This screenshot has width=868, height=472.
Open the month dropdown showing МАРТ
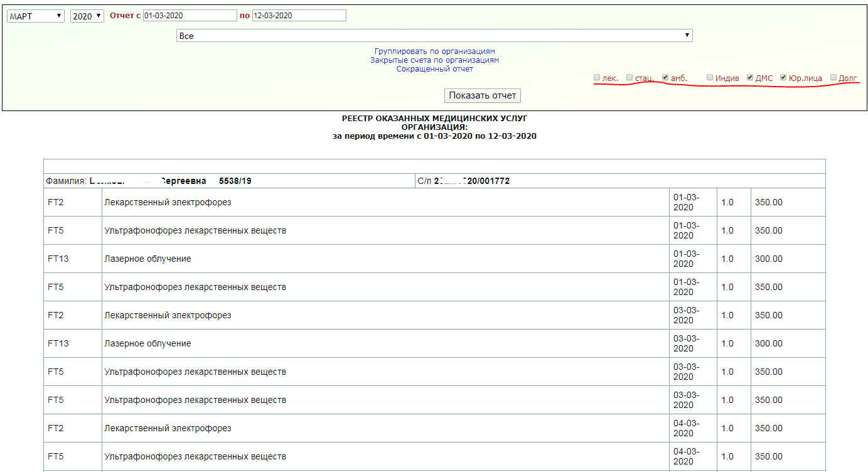[35, 16]
